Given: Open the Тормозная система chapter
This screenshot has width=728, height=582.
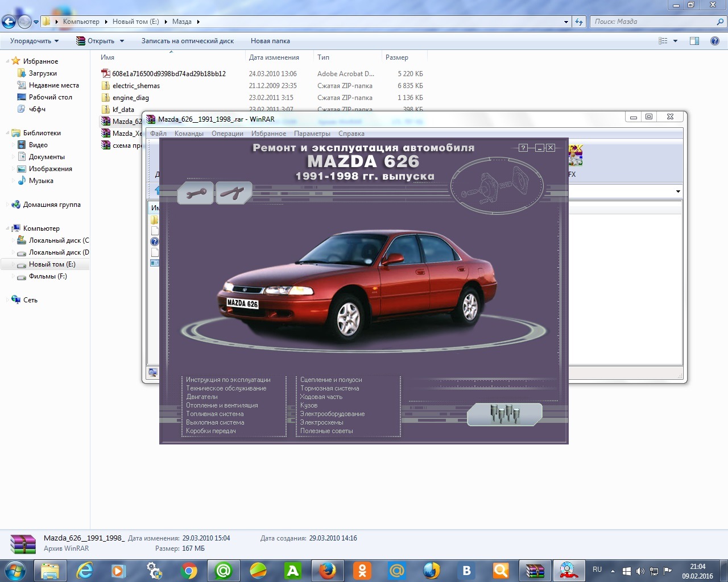Looking at the screenshot, I should 329,388.
